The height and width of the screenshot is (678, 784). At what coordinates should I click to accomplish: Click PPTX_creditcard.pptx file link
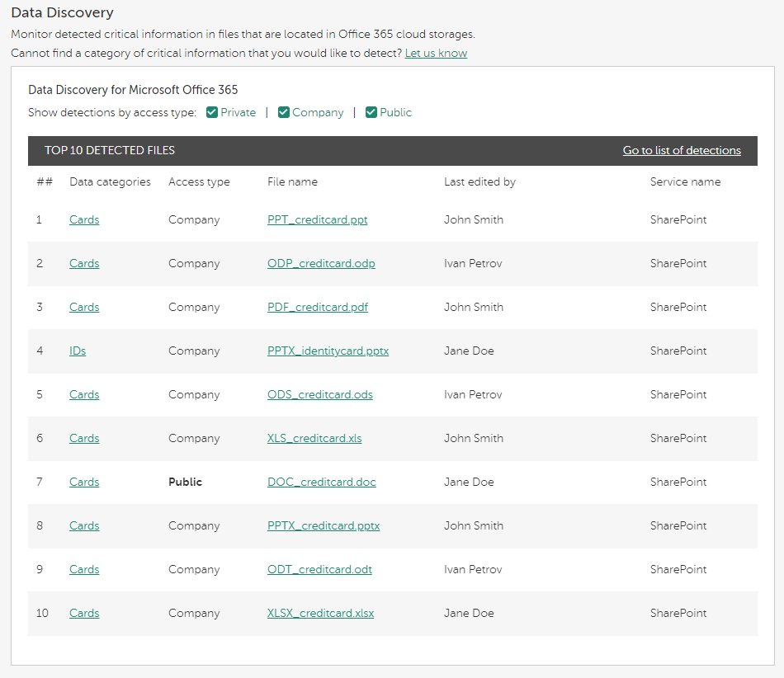click(324, 525)
